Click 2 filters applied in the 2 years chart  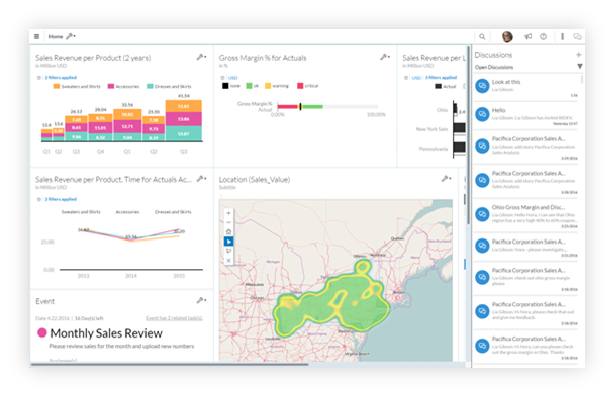tap(60, 78)
